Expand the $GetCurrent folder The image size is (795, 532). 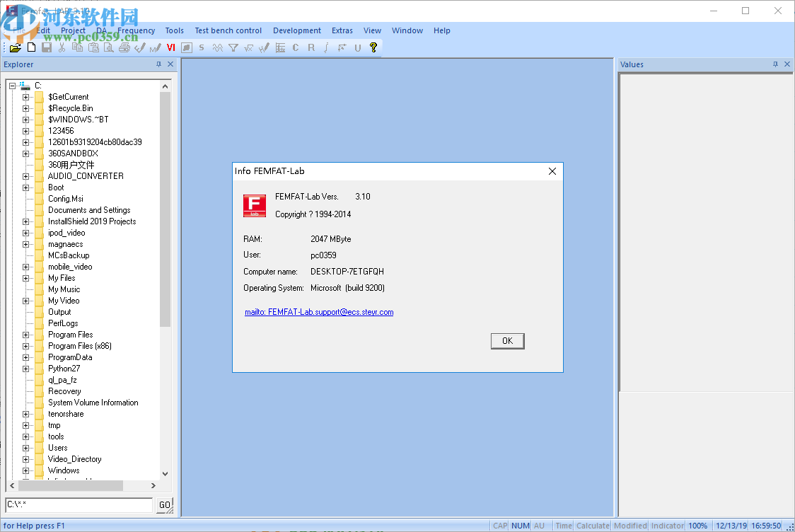click(26, 97)
